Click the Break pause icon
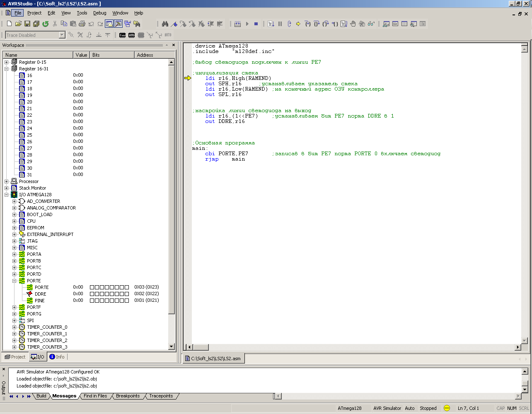The width and height of the screenshot is (532, 414). [280, 24]
